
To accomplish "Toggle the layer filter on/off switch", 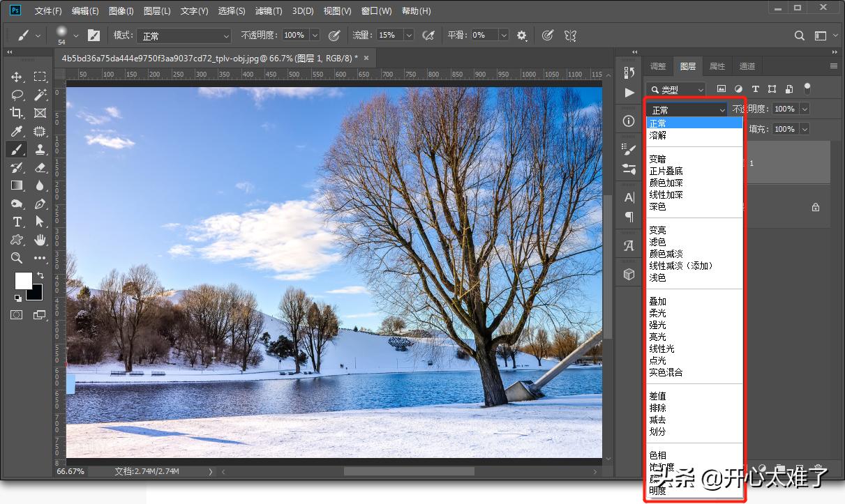I will click(807, 89).
